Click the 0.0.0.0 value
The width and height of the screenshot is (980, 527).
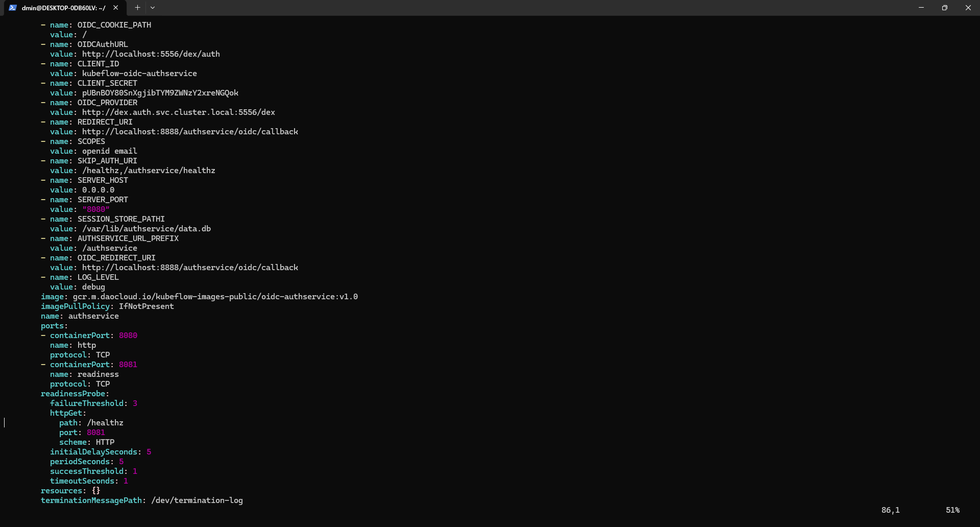pos(99,190)
